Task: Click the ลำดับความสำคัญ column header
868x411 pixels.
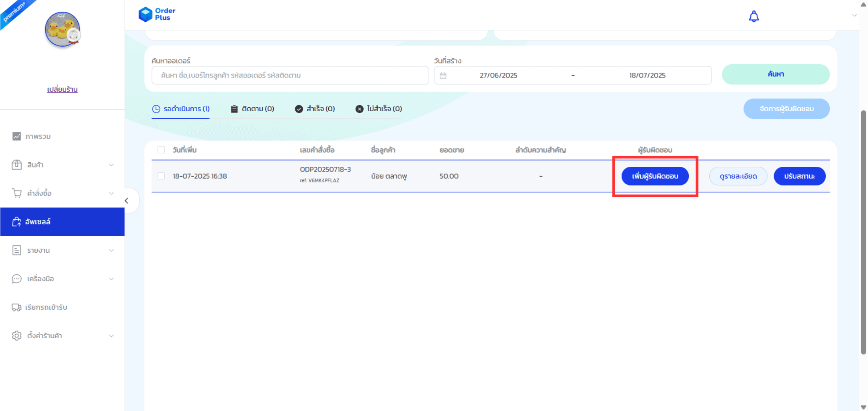Action: (540, 150)
